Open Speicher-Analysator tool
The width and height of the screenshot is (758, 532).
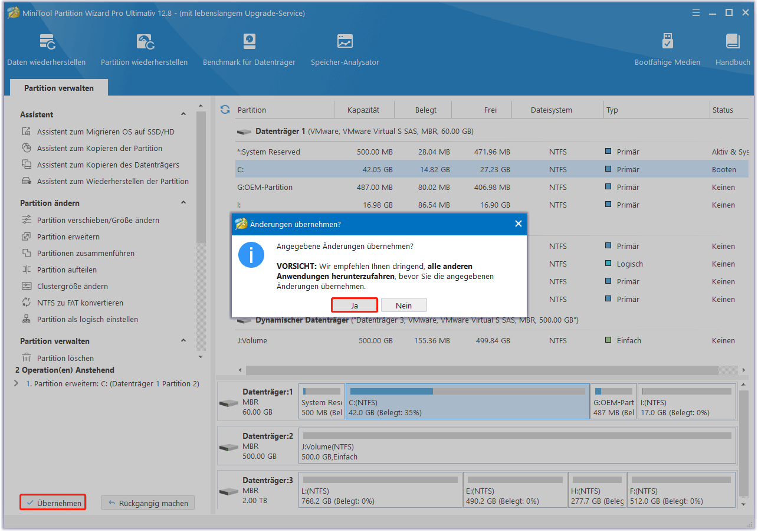[345, 50]
